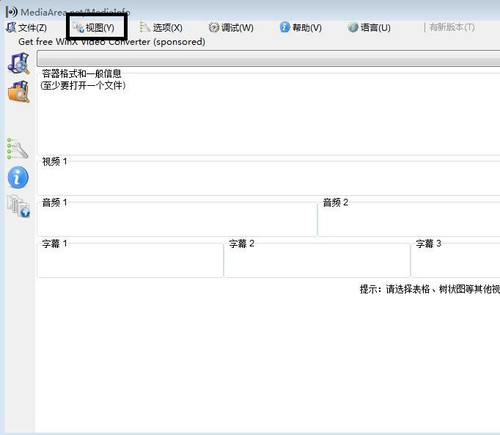Click the 提示 hint text line

point(430,289)
